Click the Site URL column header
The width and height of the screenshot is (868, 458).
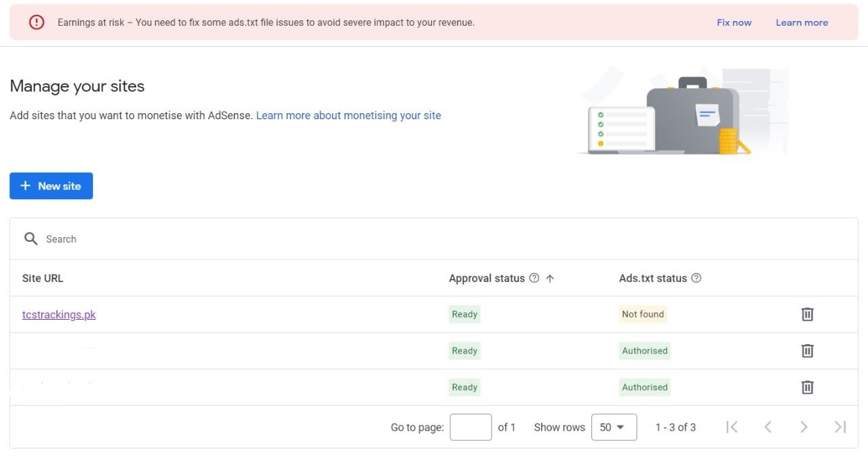pos(43,278)
